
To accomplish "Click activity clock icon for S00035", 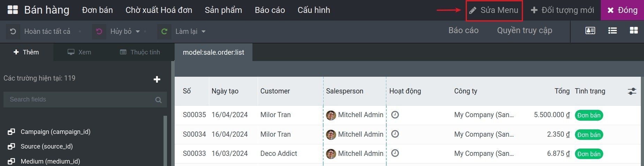I will pyautogui.click(x=395, y=115).
